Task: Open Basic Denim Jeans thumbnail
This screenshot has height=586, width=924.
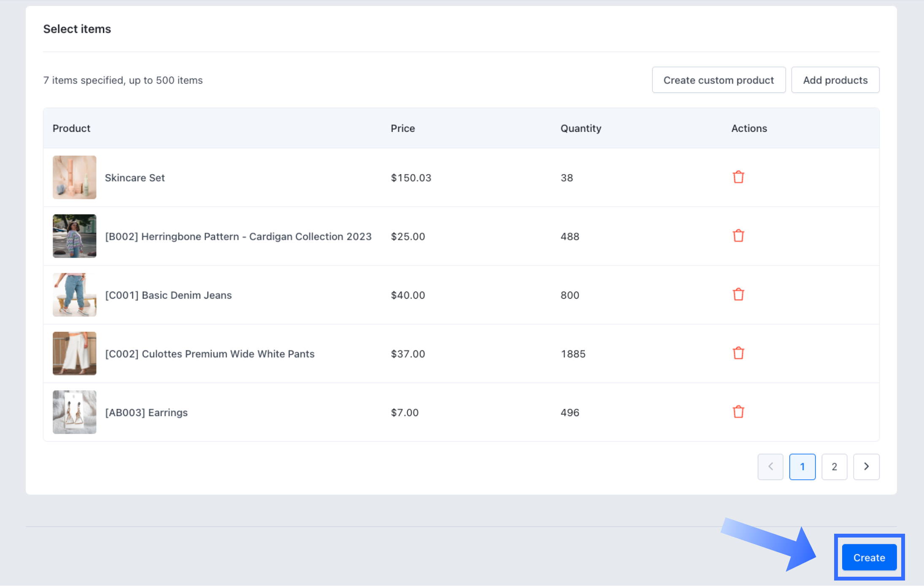Action: pos(74,294)
